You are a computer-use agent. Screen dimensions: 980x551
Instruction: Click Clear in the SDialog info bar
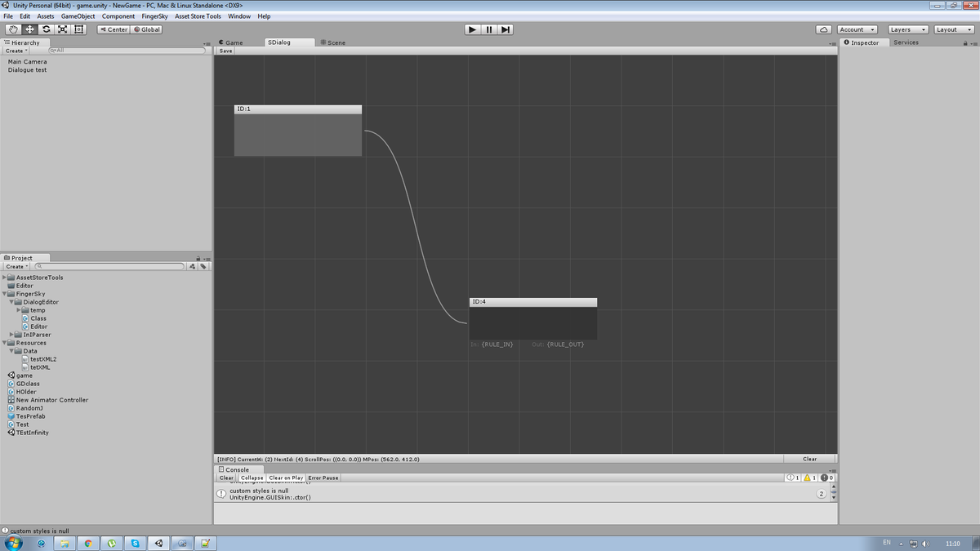tap(809, 459)
